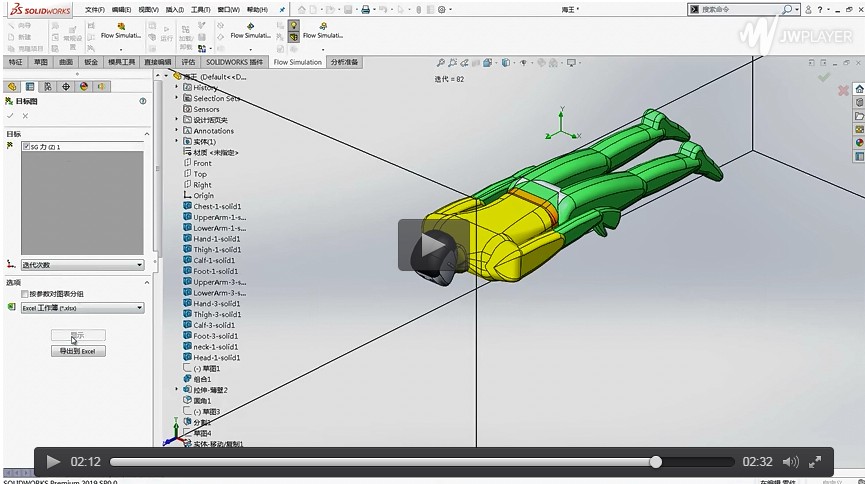
Task: Toggle the SG 力 (Z) 1 goal checkbox
Action: pos(26,146)
